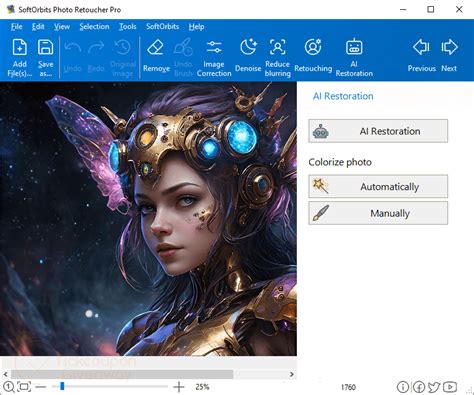
Task: Select the Remove eraser tool
Action: click(x=156, y=56)
